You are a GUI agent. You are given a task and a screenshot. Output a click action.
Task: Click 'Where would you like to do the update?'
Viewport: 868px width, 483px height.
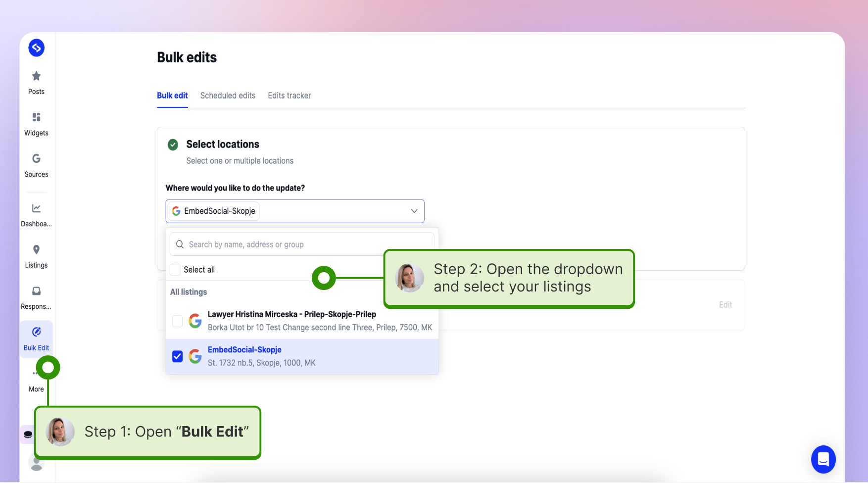(x=235, y=188)
